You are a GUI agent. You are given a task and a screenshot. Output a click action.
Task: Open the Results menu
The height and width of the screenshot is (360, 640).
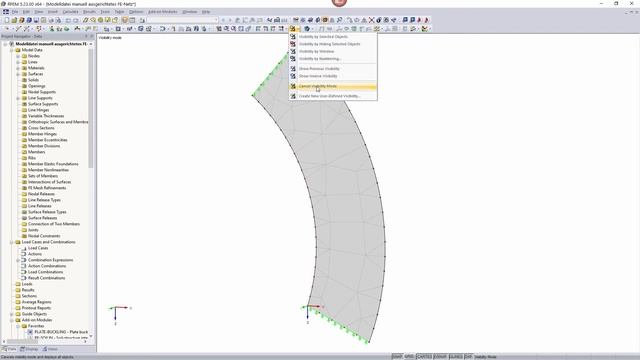[89, 12]
